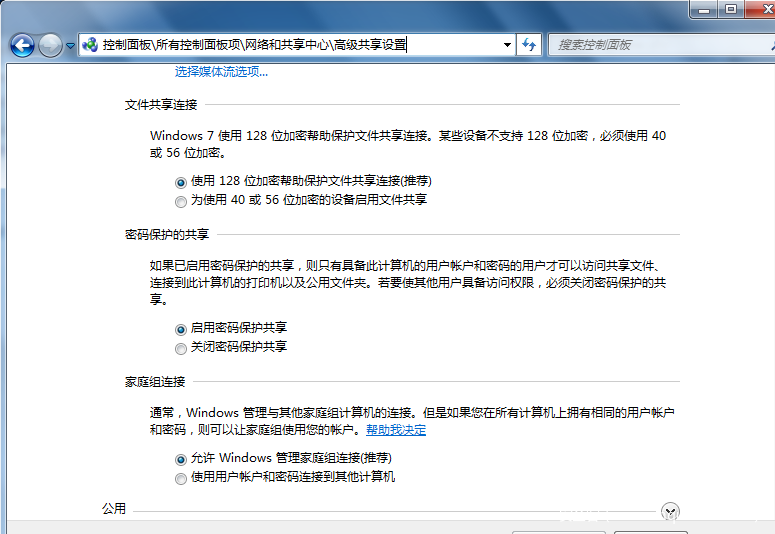Image resolution: width=775 pixels, height=534 pixels.
Task: Click the refresh button beside address bar
Action: click(x=529, y=45)
